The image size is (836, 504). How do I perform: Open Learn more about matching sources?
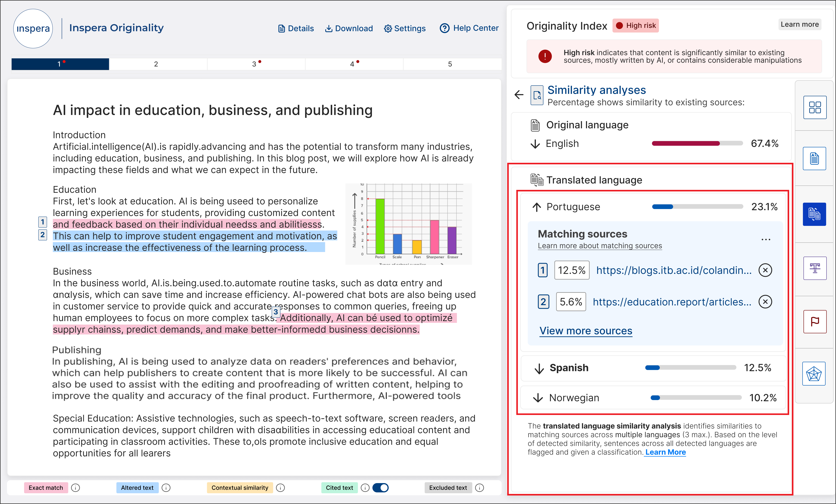tap(600, 246)
